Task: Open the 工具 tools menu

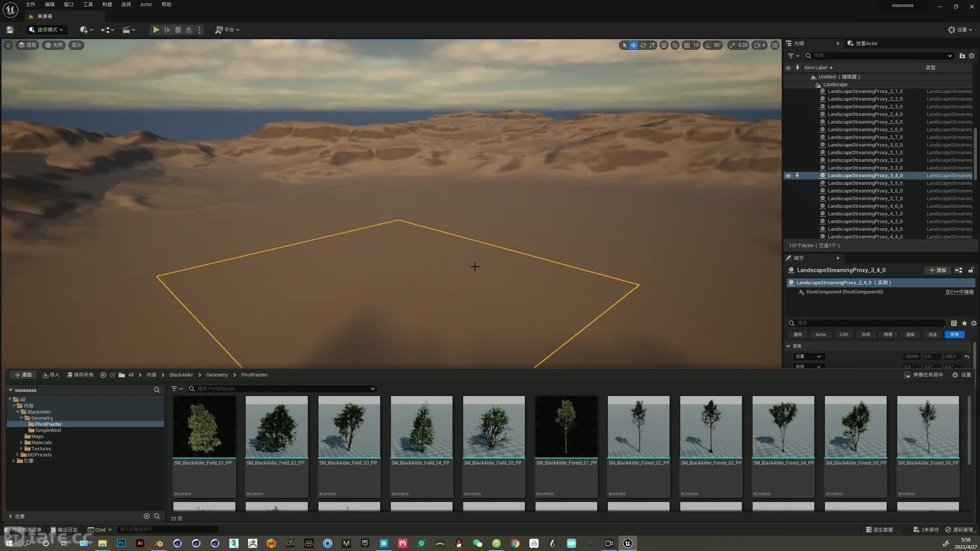Action: coord(88,5)
